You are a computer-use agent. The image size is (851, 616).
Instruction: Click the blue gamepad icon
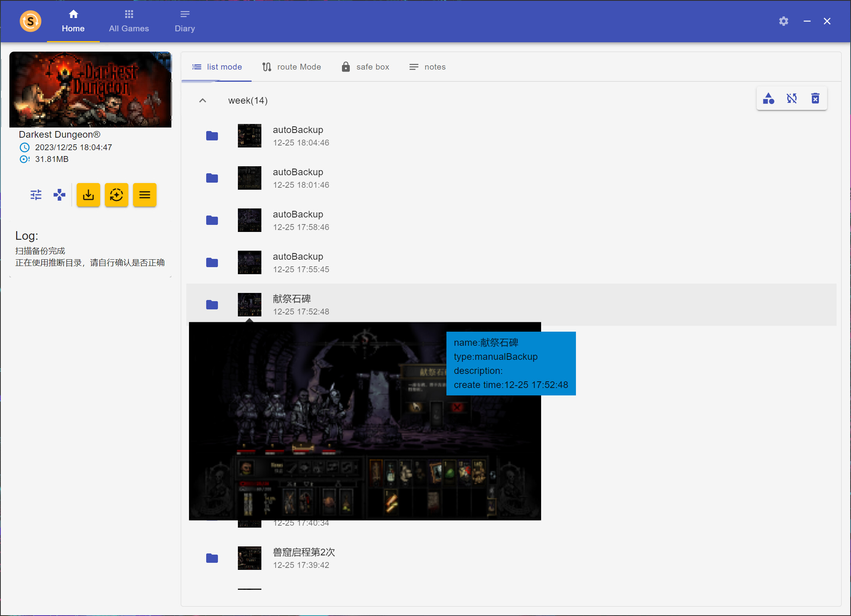[x=59, y=194]
